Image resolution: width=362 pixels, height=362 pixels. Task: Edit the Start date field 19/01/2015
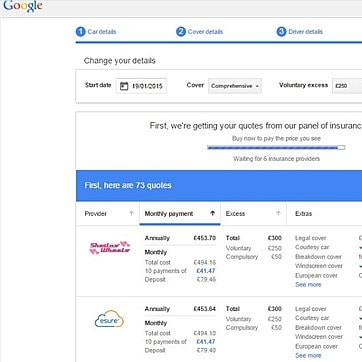pos(142,86)
